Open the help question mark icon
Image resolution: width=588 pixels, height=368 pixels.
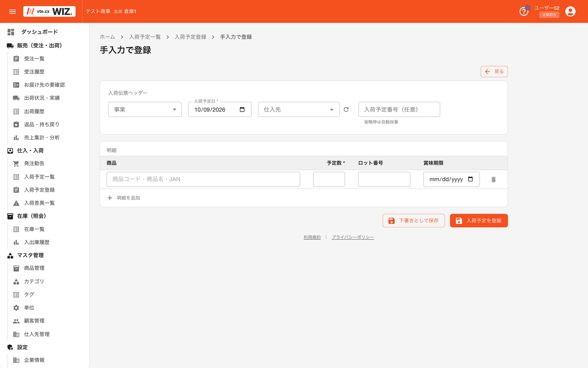pos(523,11)
